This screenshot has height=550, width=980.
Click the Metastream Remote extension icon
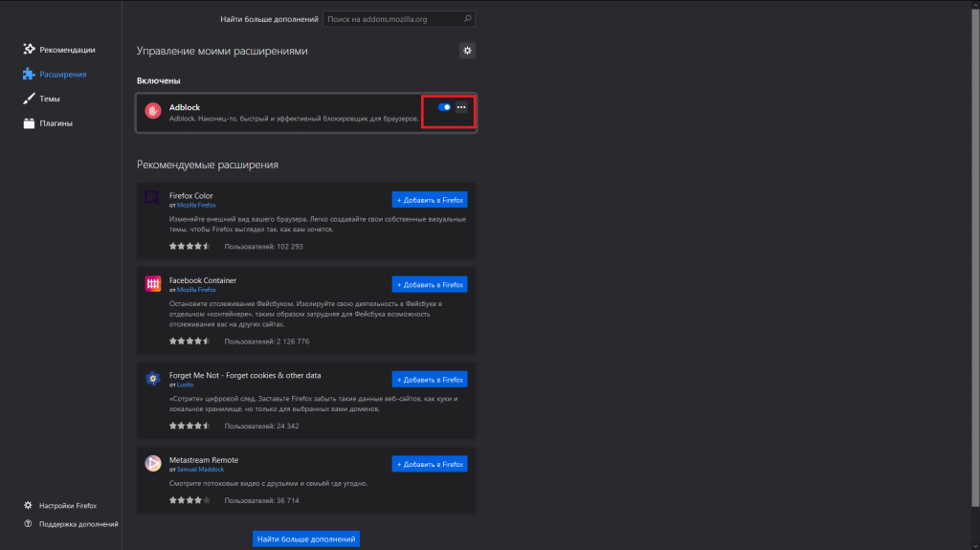coord(152,464)
